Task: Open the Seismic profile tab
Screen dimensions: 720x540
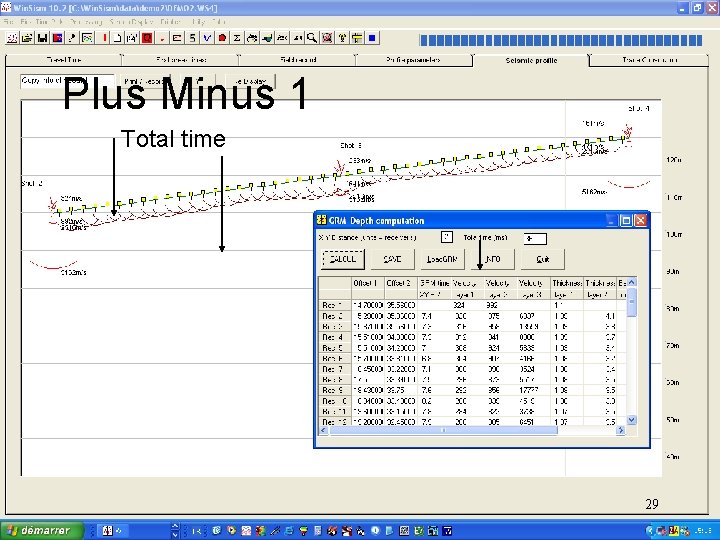Action: [x=531, y=60]
